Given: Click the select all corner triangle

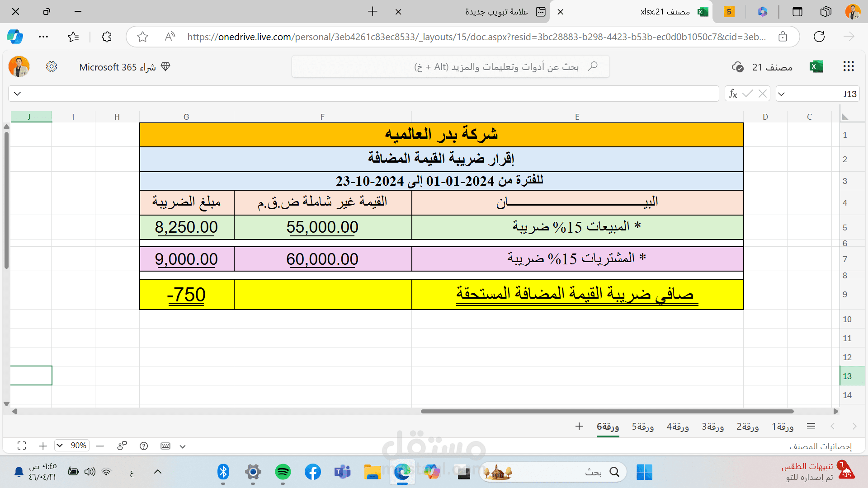Looking at the screenshot, I should 845,117.
